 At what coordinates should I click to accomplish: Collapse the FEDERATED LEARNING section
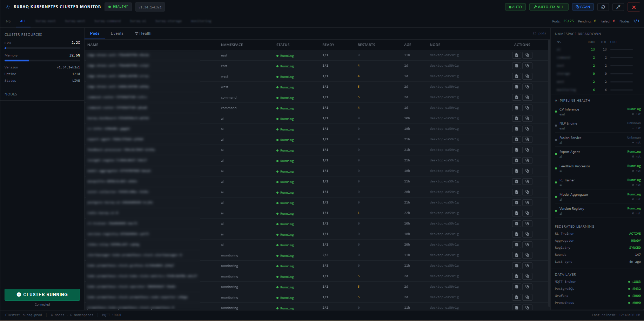(575, 226)
